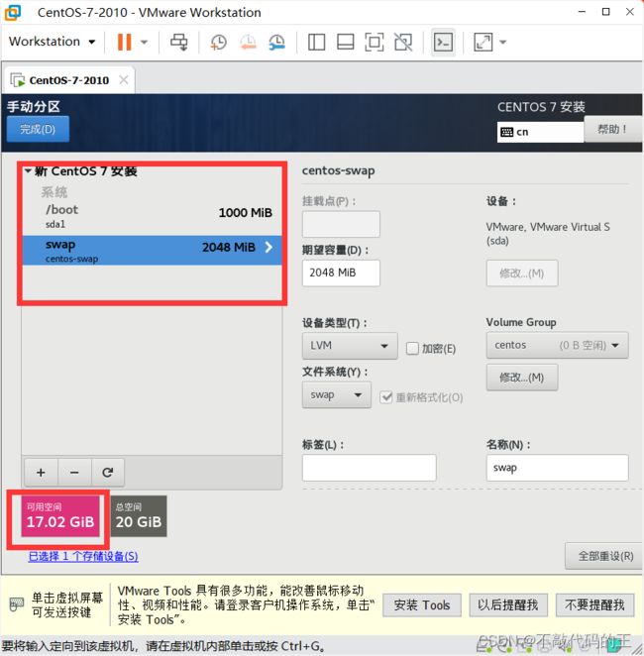Open the console view
The width and height of the screenshot is (644, 656).
coord(443,42)
